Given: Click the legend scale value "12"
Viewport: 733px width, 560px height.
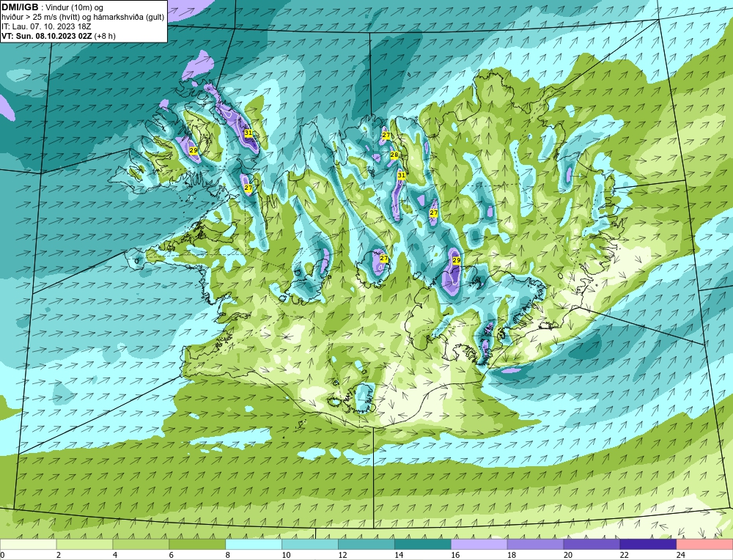Looking at the screenshot, I should click(x=342, y=556).
